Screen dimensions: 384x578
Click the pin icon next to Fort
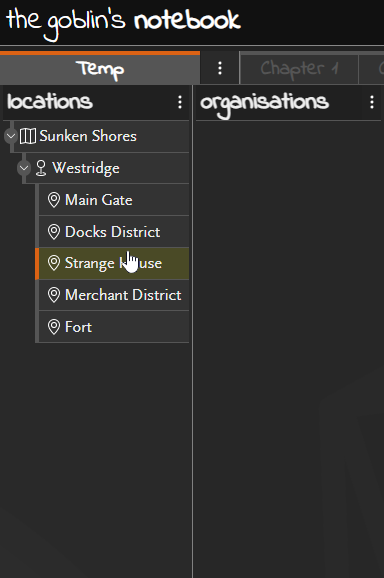tap(54, 327)
